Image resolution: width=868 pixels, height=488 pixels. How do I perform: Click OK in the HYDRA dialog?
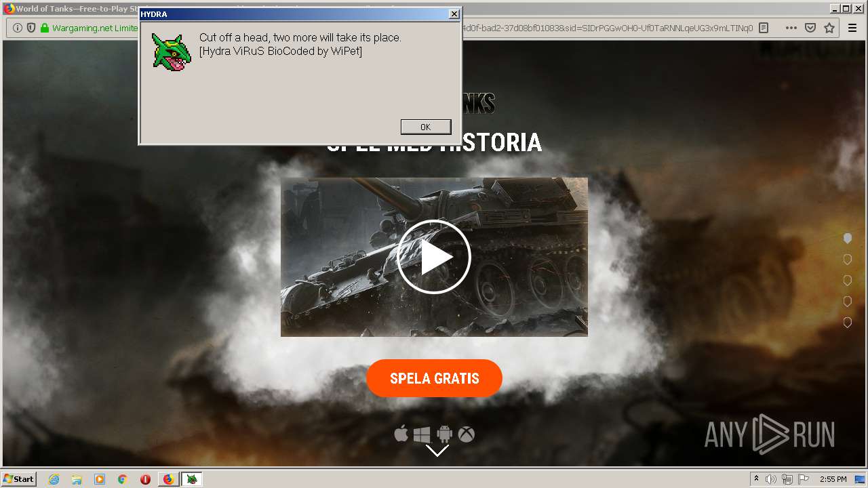pos(426,127)
